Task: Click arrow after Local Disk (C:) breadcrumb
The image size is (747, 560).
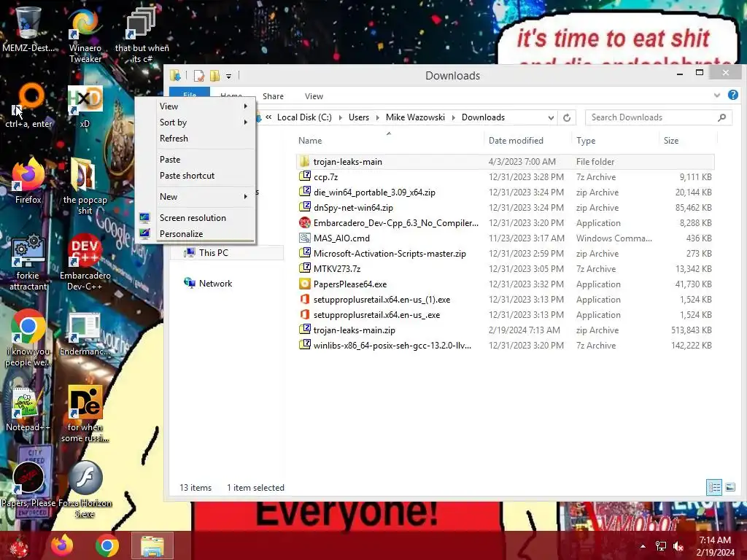Action: pyautogui.click(x=340, y=117)
